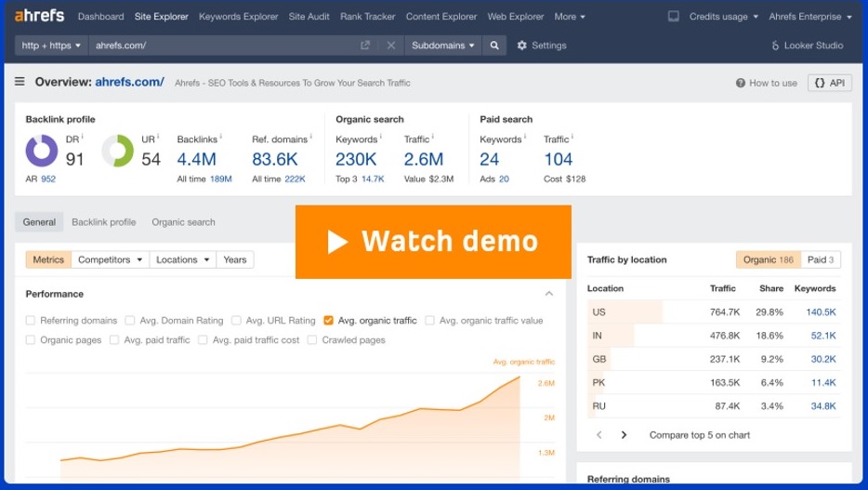Toggle the hamburger sidebar menu
Viewport: 868px width, 490px height.
point(20,82)
